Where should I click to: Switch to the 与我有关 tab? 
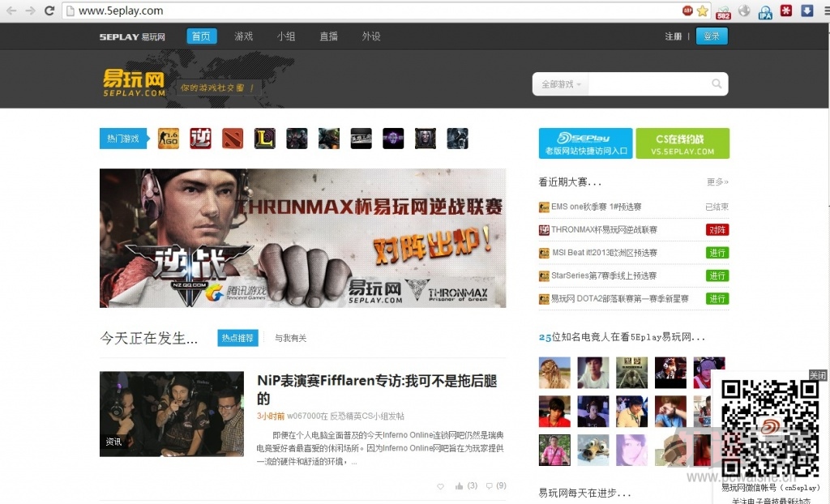290,338
